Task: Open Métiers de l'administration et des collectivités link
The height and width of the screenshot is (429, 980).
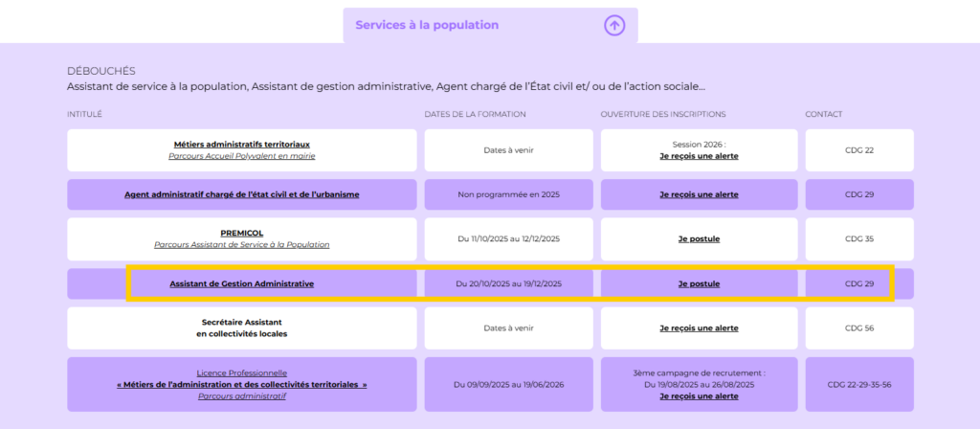Action: (242, 384)
